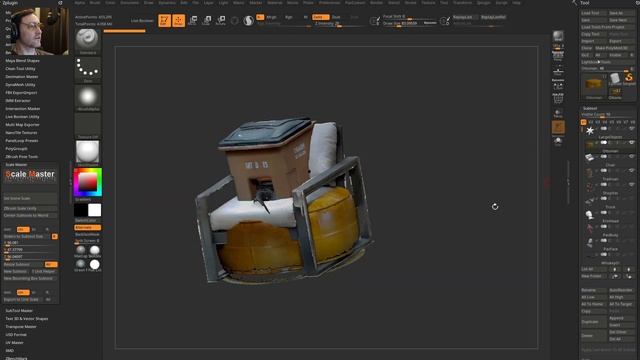The width and height of the screenshot is (640, 360).
Task: Expand UV Master plugin section
Action: pos(14,342)
